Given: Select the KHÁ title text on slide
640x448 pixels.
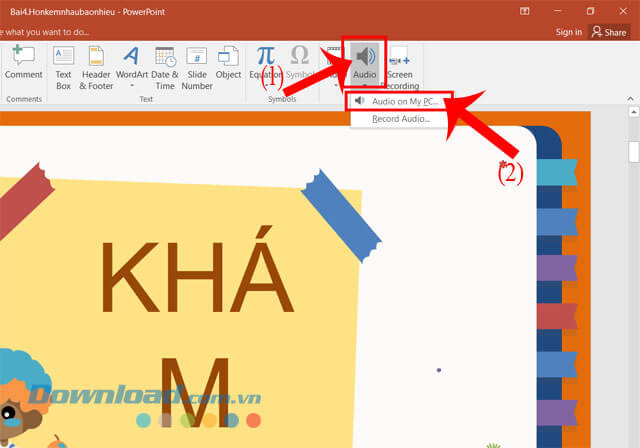Looking at the screenshot, I should point(197,271).
